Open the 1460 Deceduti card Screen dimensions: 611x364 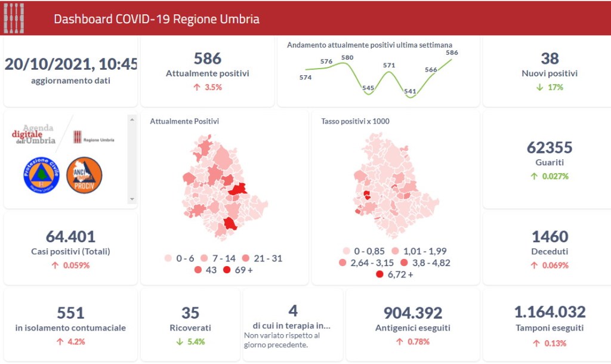click(550, 248)
